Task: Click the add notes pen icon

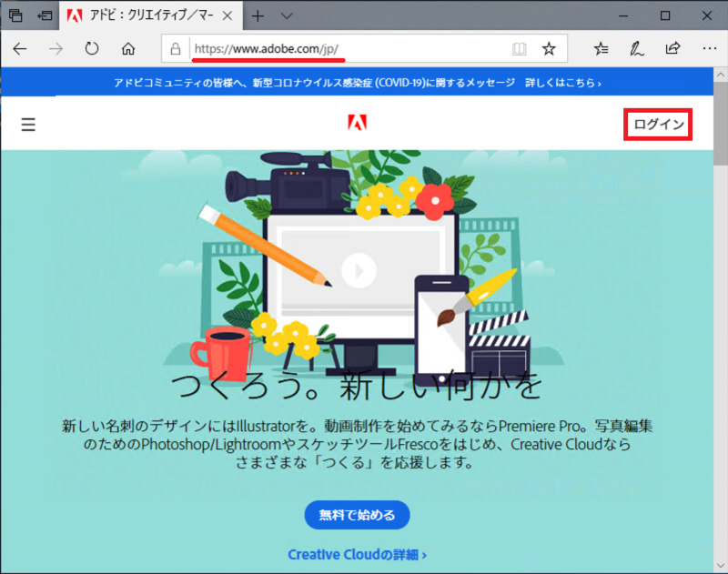Action: point(638,48)
